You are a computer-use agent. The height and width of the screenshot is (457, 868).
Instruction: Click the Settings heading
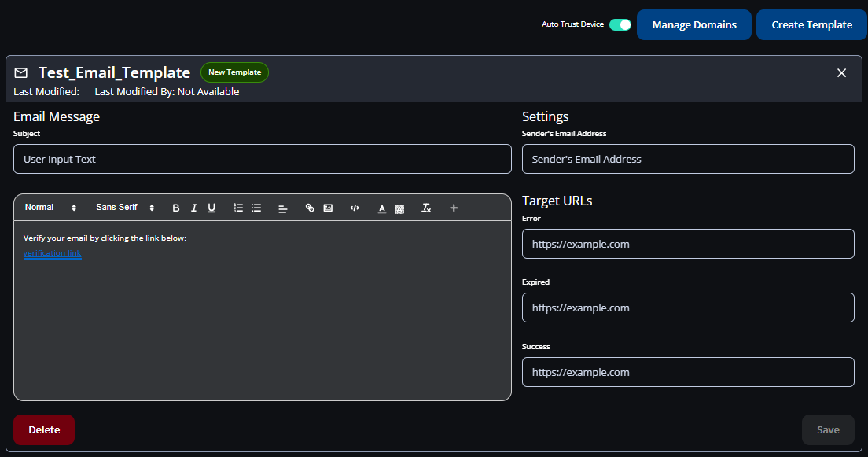point(546,116)
